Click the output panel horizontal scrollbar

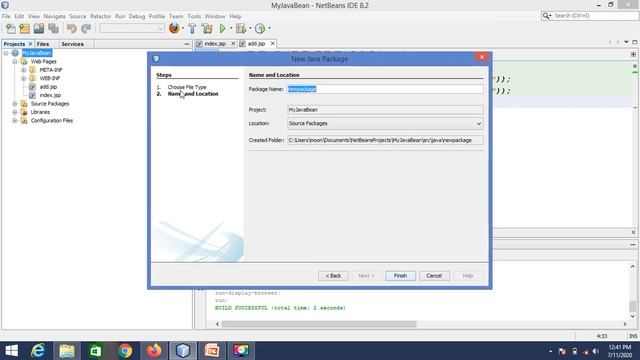318,324
